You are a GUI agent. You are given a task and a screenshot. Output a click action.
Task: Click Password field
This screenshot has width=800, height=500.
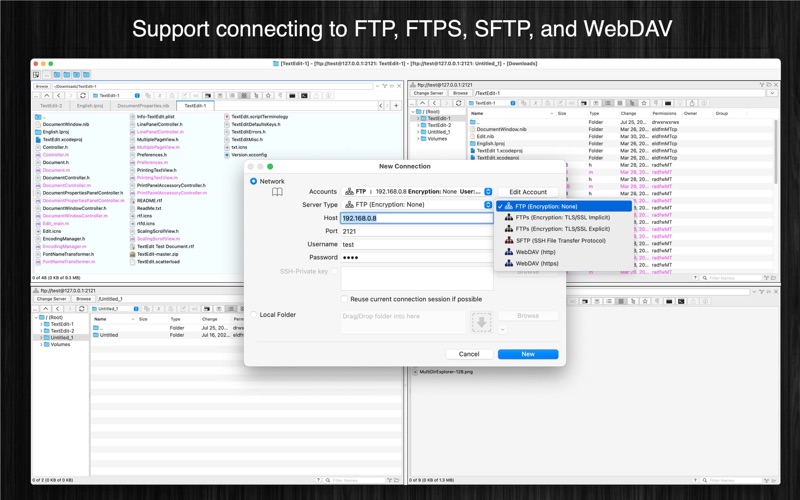(417, 257)
